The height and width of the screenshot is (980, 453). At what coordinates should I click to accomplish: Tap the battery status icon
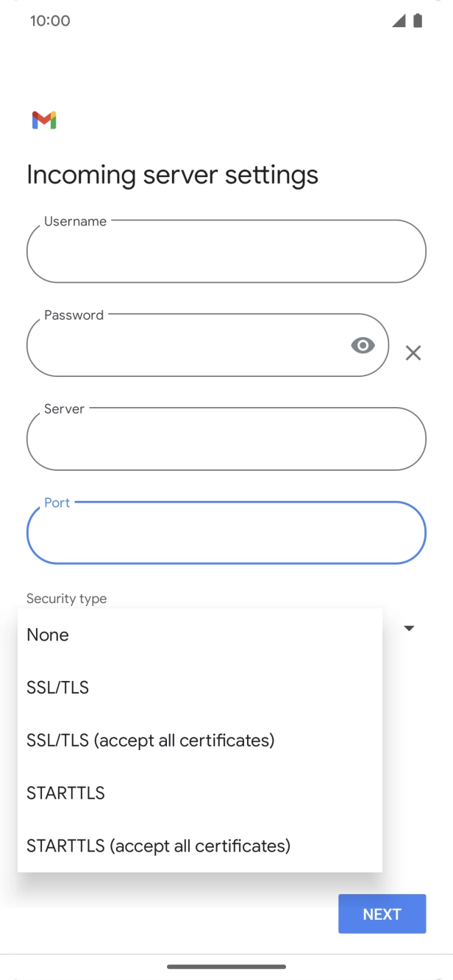coord(418,21)
